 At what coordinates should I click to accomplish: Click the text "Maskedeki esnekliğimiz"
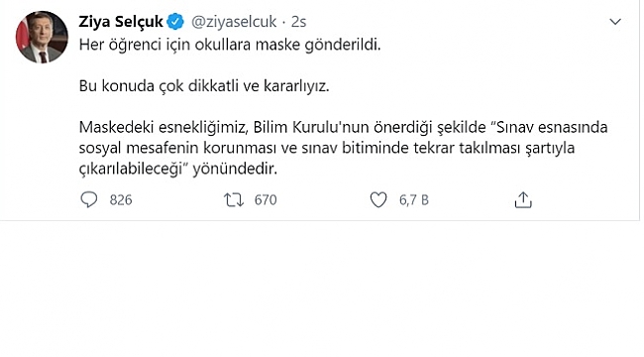(x=163, y=127)
